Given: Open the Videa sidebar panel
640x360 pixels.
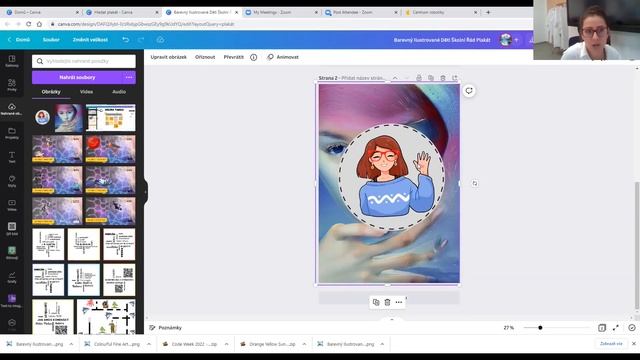Looking at the screenshot, I should coord(12,205).
